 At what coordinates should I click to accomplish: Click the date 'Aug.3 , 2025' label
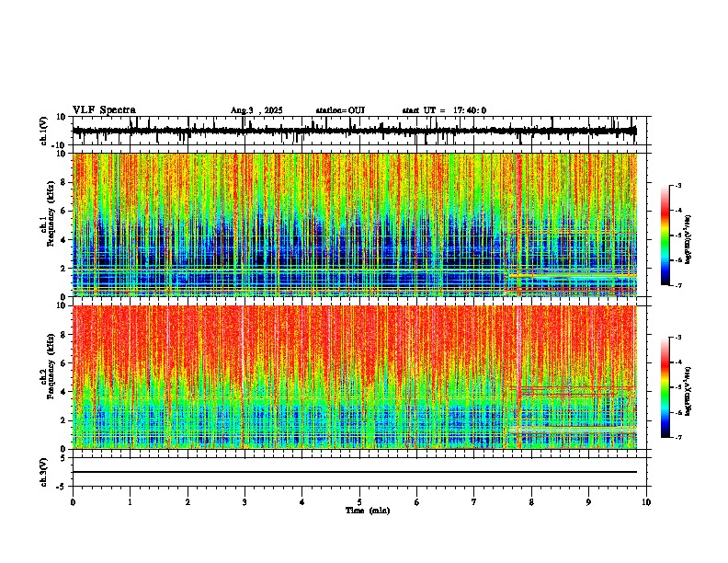256,110
